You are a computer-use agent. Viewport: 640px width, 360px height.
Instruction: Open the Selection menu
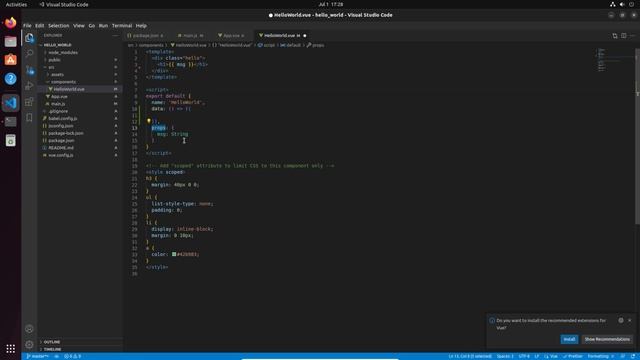pyautogui.click(x=59, y=26)
